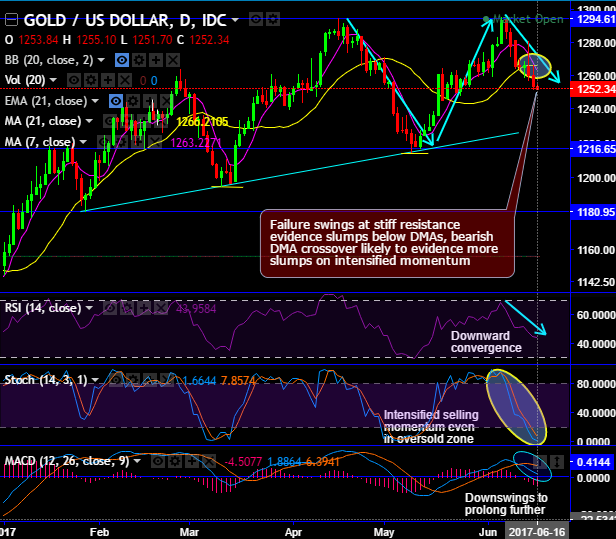Click the GOLD / US DOLLAR, D, IDC title

click(x=125, y=20)
